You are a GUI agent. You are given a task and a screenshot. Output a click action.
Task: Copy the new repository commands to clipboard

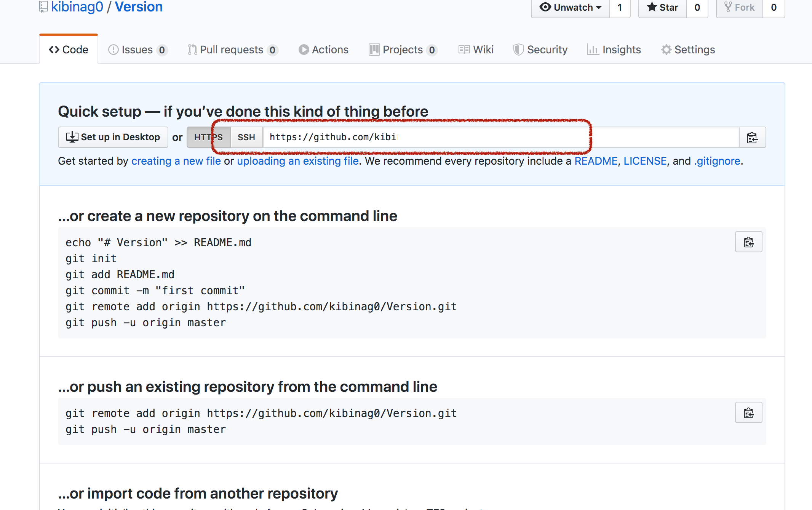coord(748,242)
